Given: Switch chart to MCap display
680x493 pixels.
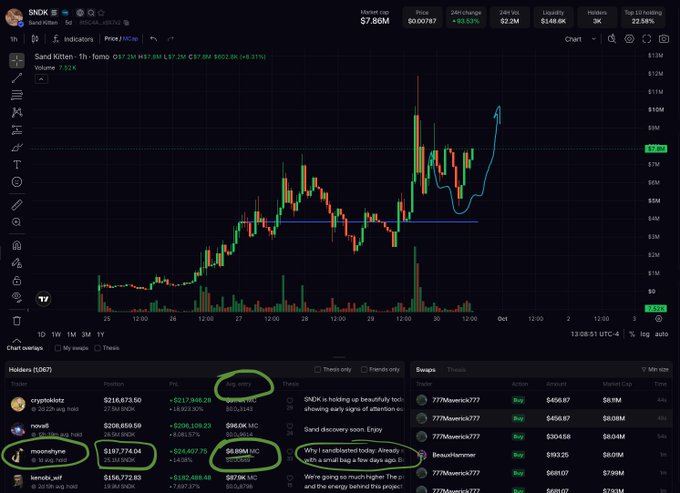Looking at the screenshot, I should pos(131,39).
